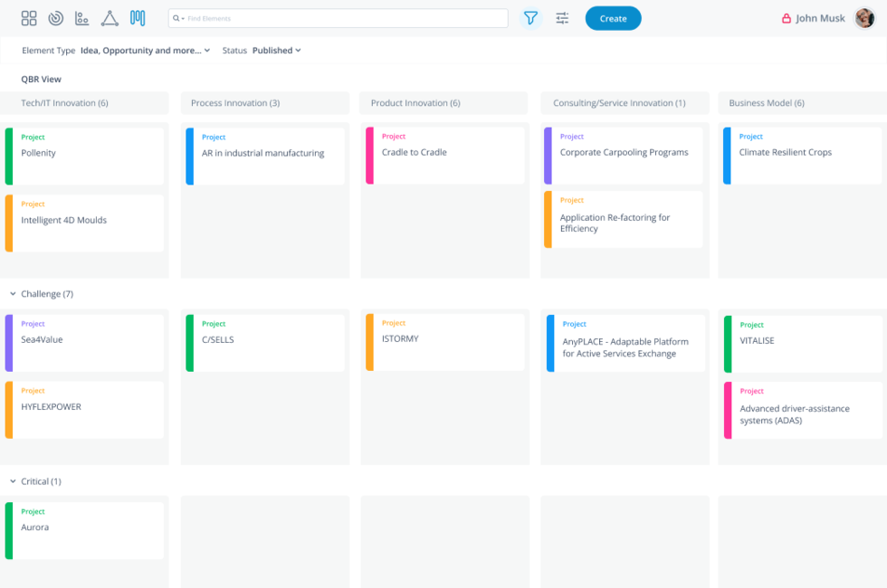Click the pink color bar on Cradle to Cradle
Screen dimensions: 887x588
coord(370,156)
